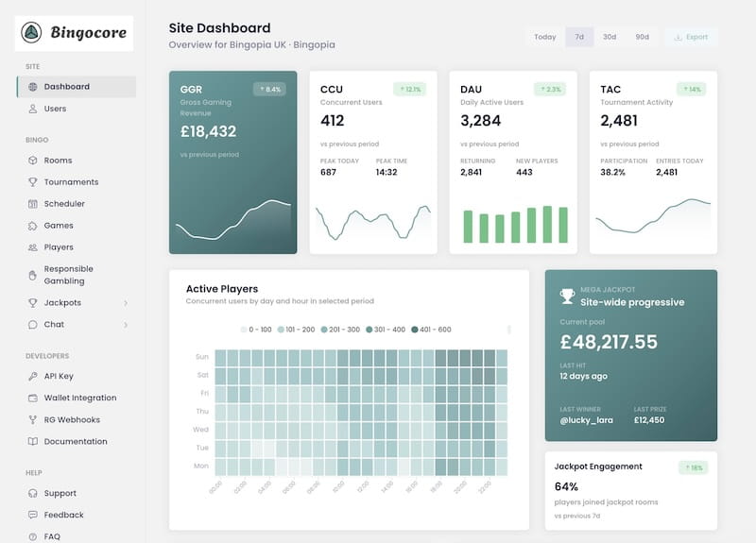Click the Wallet Integration wallet icon
756x543 pixels.
point(33,398)
